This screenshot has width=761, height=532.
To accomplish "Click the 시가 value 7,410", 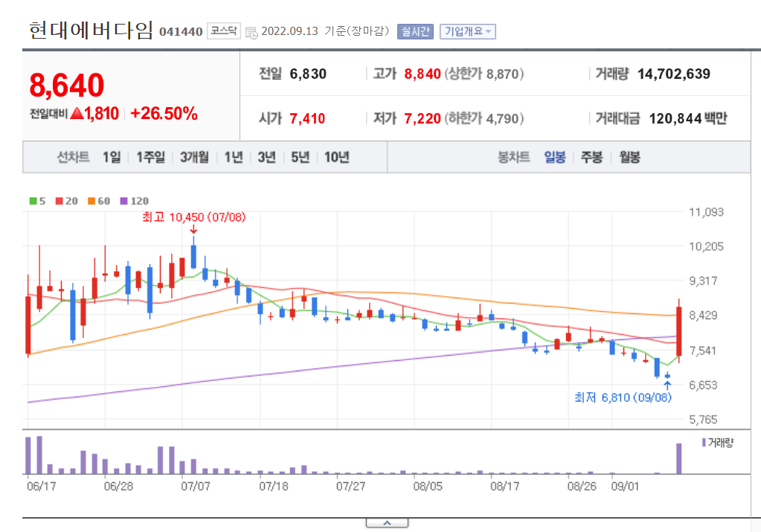I will point(307,118).
